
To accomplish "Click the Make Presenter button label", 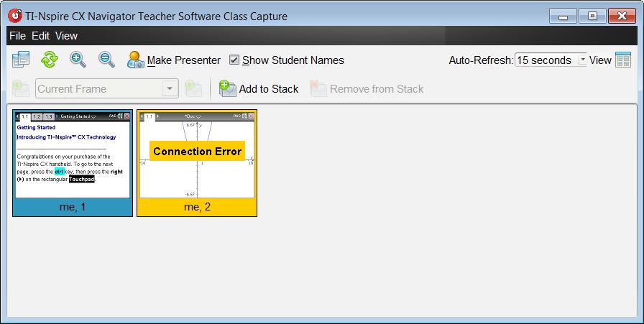I will click(184, 60).
